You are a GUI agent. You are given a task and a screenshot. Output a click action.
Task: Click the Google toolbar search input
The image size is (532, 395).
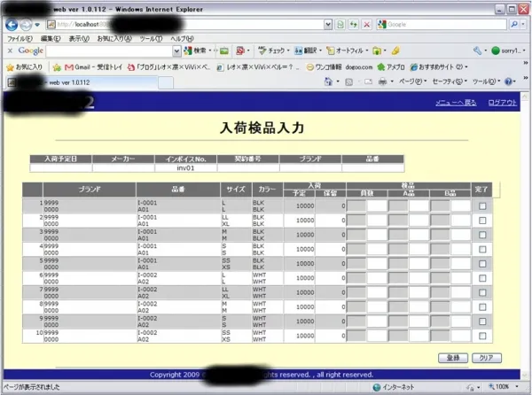click(x=110, y=51)
